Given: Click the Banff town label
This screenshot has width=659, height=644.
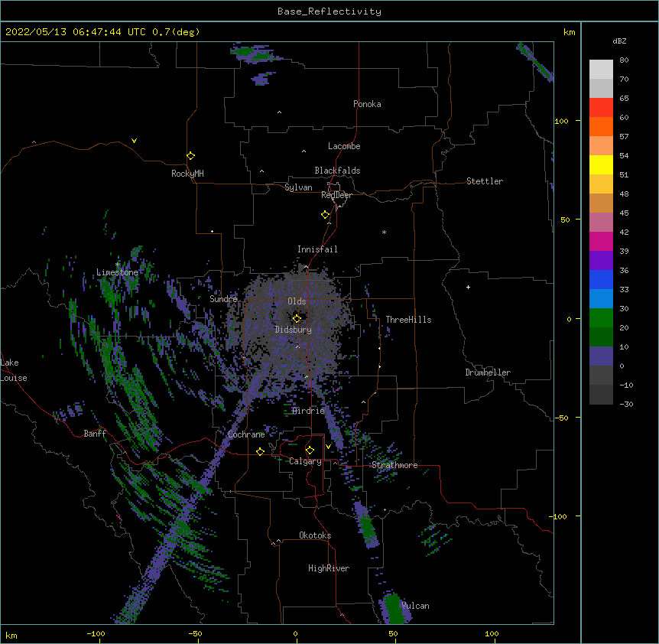Looking at the screenshot, I should (x=95, y=434).
